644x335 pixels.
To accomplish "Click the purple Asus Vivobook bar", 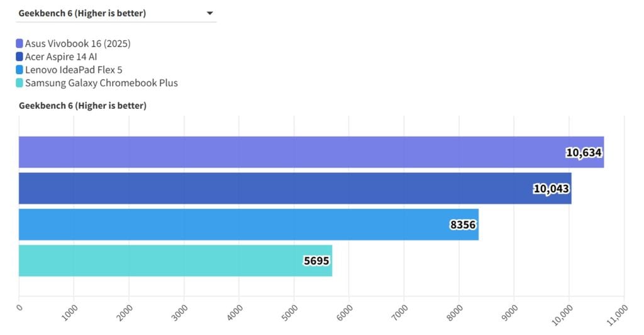I will pyautogui.click(x=311, y=152).
